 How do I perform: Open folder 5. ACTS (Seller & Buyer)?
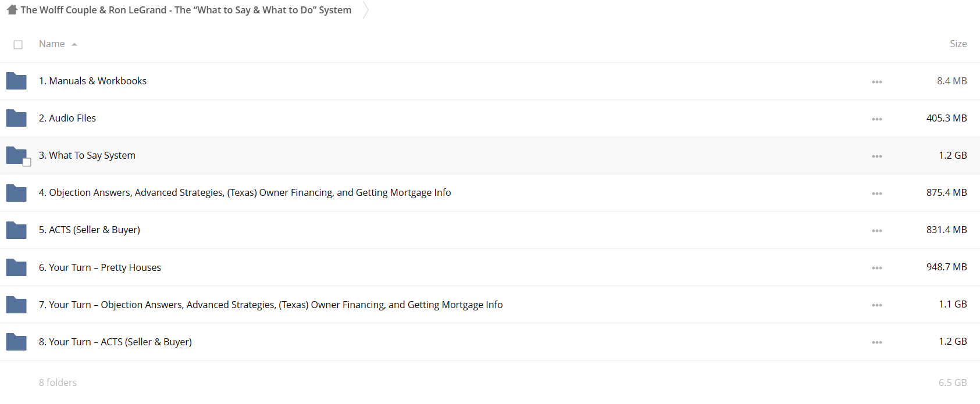pos(90,230)
